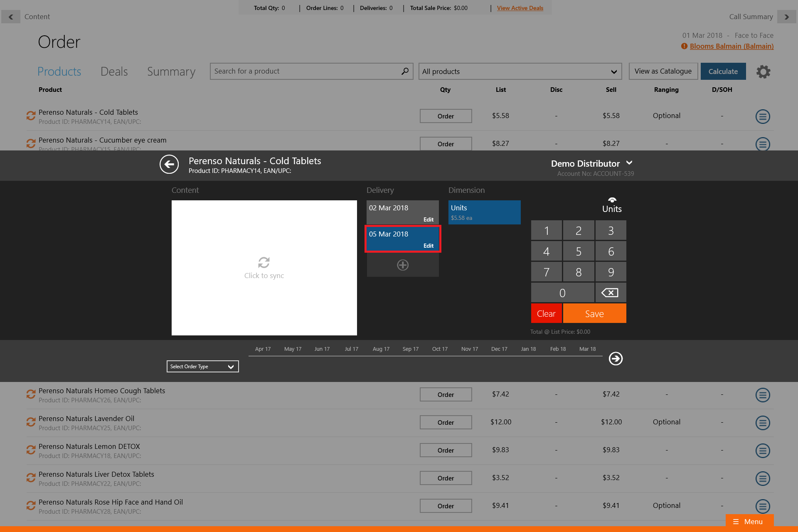798x532 pixels.
Task: Click the settings gear icon
Action: [763, 71]
